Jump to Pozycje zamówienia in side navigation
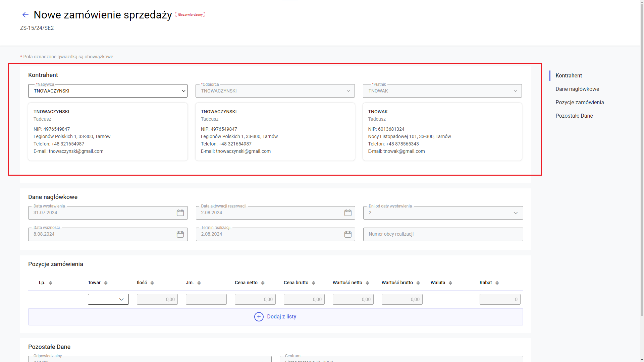Image resolution: width=644 pixels, height=362 pixels. click(x=580, y=103)
